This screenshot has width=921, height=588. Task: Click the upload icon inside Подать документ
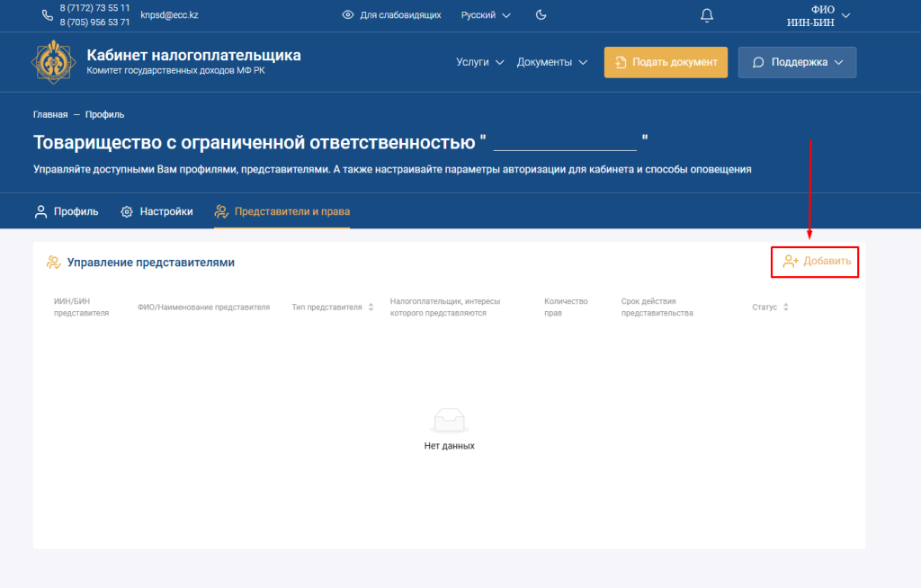click(x=621, y=62)
